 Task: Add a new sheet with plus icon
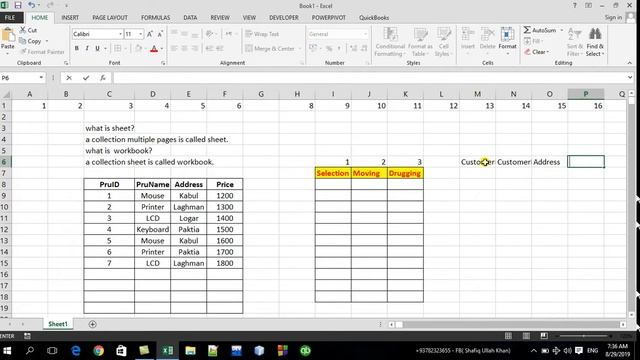point(93,324)
